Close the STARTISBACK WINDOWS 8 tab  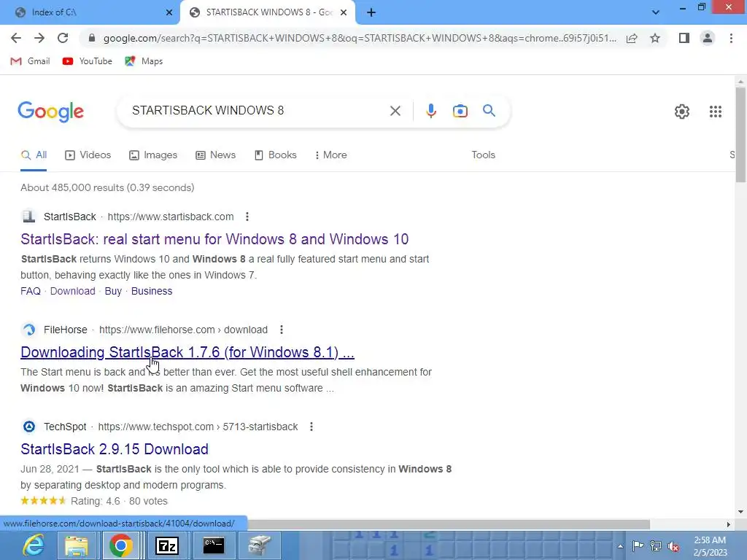[x=344, y=12]
